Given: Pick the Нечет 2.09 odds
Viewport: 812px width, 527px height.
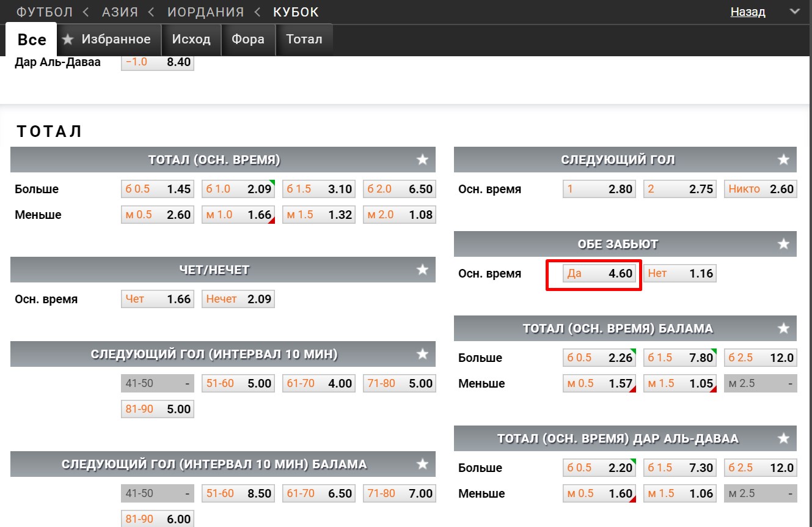Looking at the screenshot, I should (238, 300).
